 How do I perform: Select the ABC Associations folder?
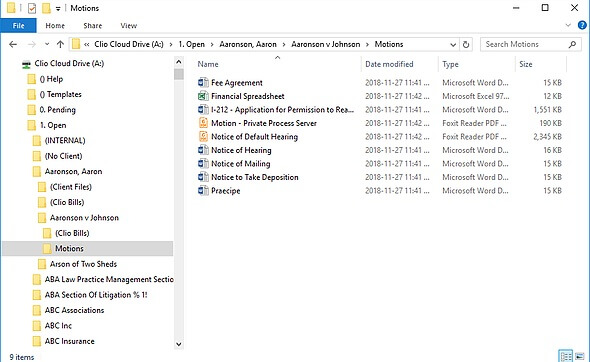74,310
